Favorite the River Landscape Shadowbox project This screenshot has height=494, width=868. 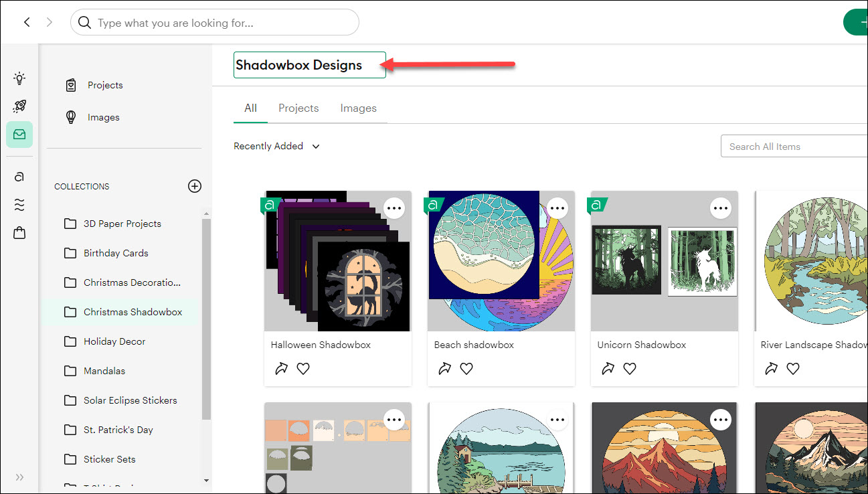(x=793, y=368)
